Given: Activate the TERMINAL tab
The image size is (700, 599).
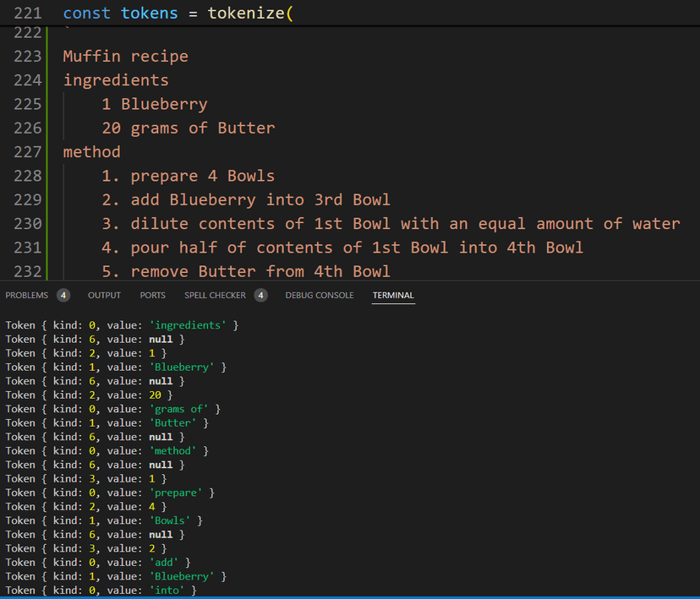Looking at the screenshot, I should (x=393, y=295).
